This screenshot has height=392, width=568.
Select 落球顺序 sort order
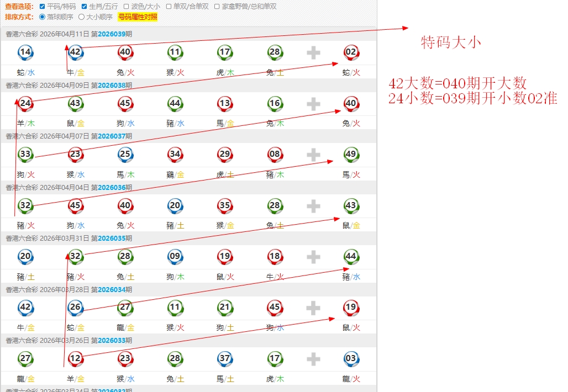coord(43,17)
